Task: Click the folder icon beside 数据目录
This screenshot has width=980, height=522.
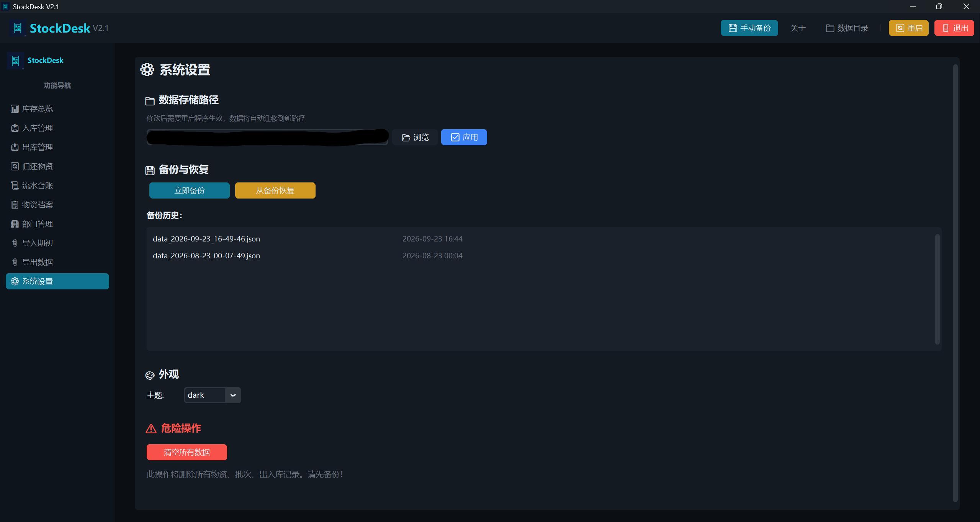Action: [830, 28]
